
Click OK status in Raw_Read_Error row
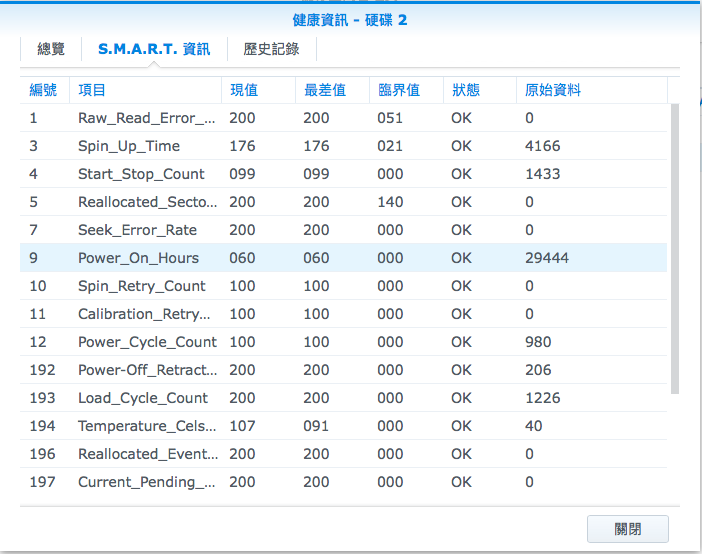click(462, 118)
